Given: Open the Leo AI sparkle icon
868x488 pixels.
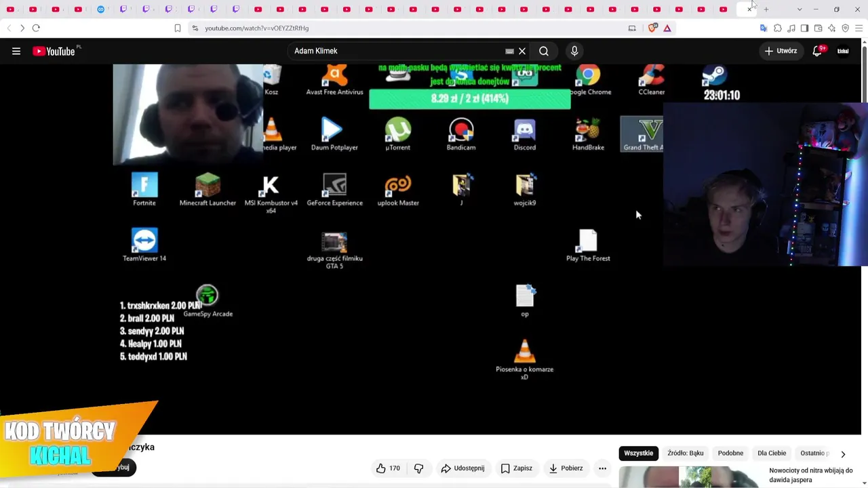Looking at the screenshot, I should pos(831,28).
